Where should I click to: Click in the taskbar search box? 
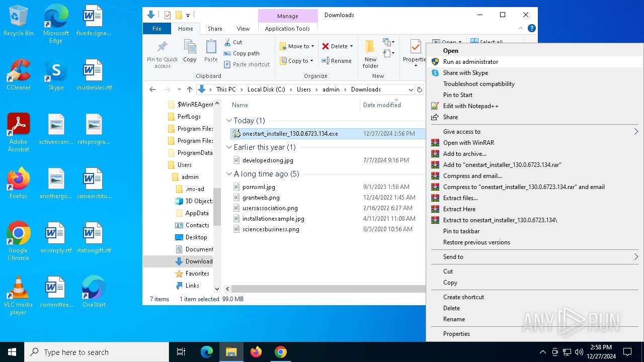click(x=97, y=352)
